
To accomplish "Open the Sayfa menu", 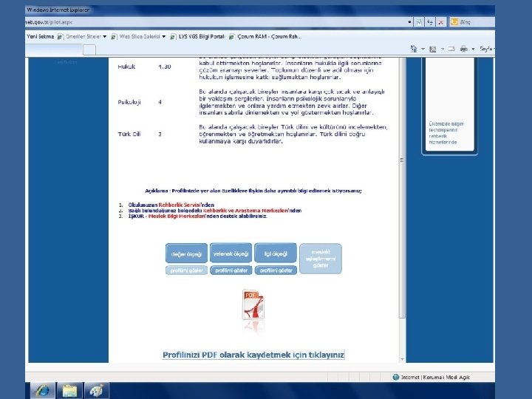I will tap(486, 49).
